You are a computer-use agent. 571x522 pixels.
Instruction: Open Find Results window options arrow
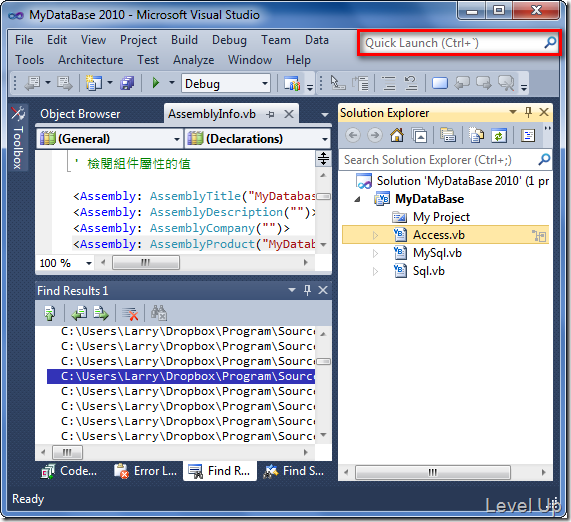(x=292, y=290)
